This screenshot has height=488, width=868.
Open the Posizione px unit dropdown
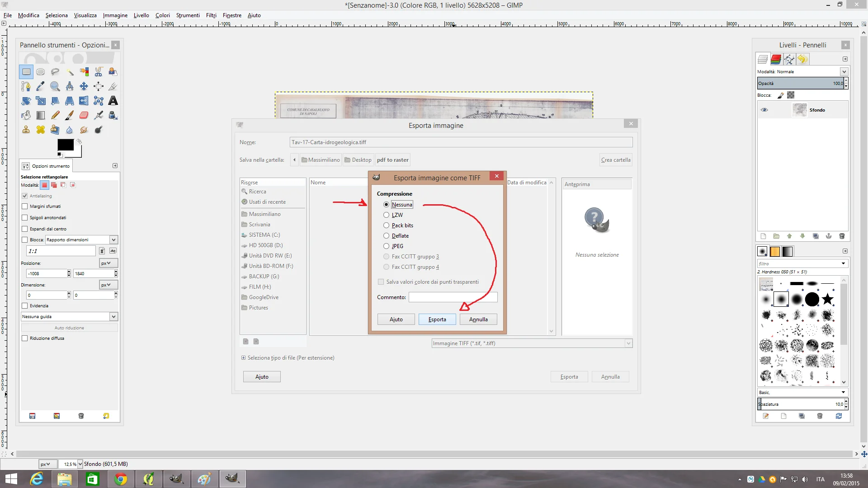[108, 263]
